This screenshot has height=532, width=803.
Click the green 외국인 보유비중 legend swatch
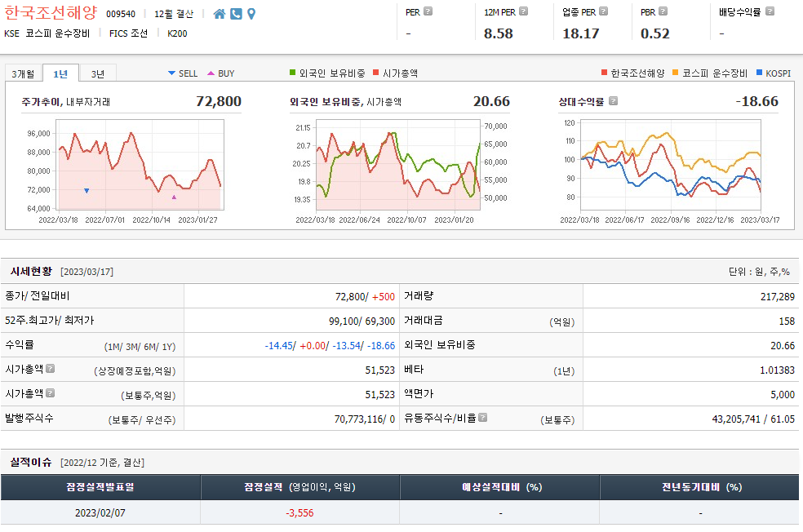click(x=293, y=73)
